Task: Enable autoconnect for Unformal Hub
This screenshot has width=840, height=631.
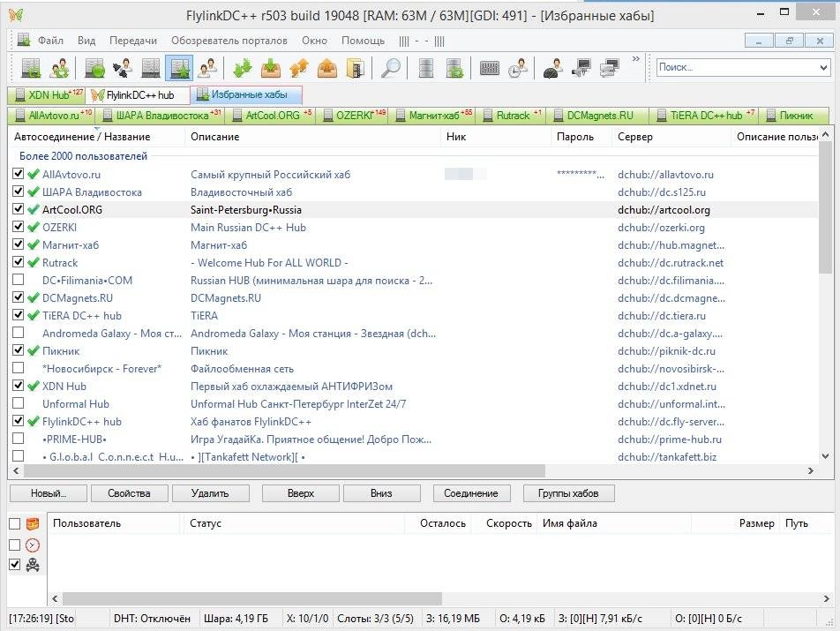Action: 19,403
